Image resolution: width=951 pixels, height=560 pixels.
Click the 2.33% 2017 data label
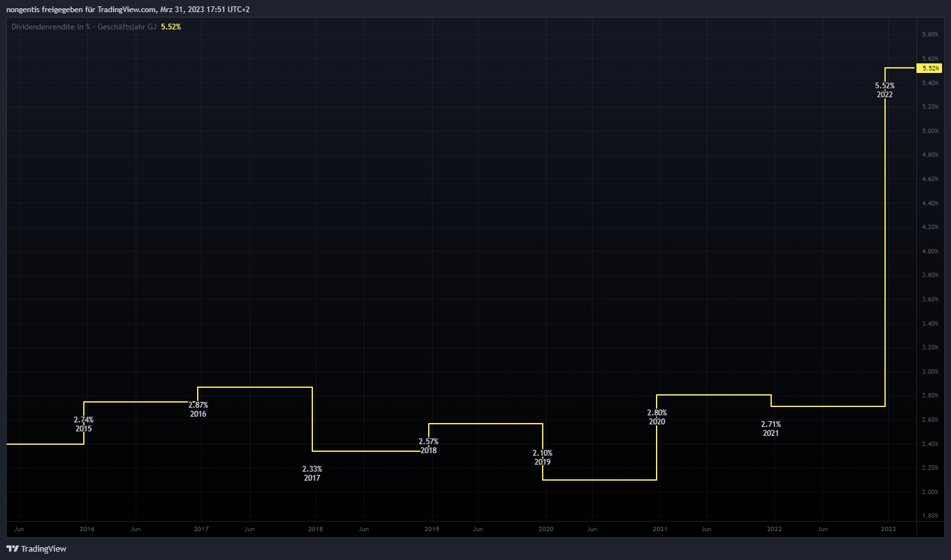pos(312,474)
